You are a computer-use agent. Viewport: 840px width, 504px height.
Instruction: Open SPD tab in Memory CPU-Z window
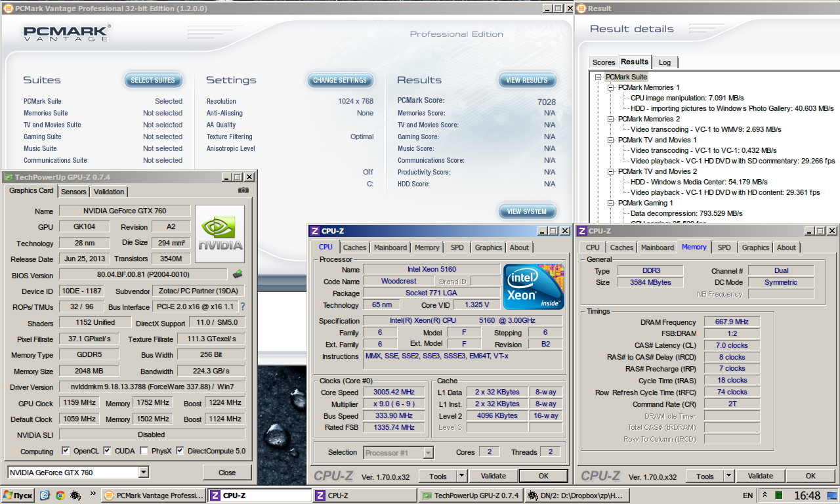tap(724, 247)
